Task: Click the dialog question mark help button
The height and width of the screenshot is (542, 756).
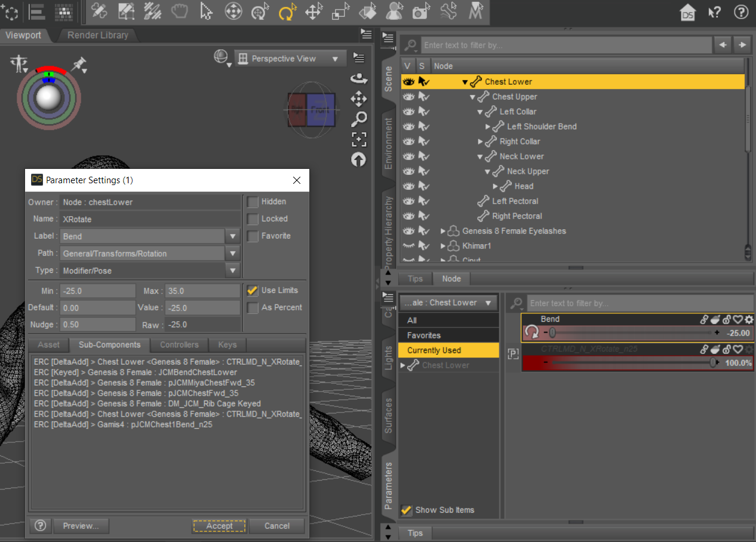Action: [x=40, y=526]
